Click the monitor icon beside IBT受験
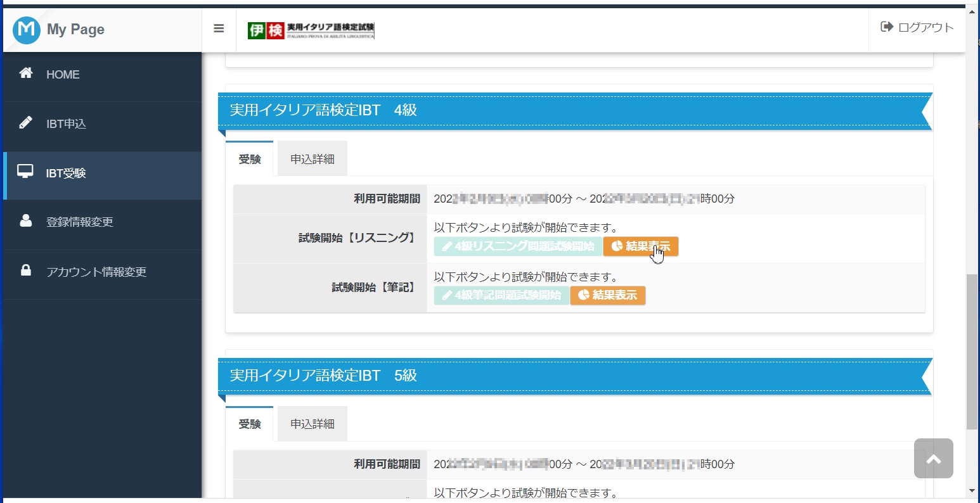This screenshot has width=980, height=503. [x=25, y=172]
